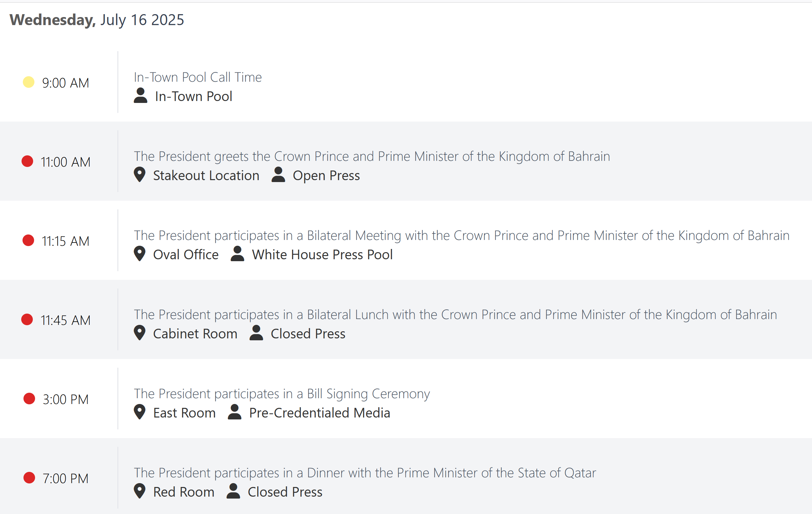Click the location pin next to Cabinet Room
Viewport: 812px width, 514px height.
(140, 333)
